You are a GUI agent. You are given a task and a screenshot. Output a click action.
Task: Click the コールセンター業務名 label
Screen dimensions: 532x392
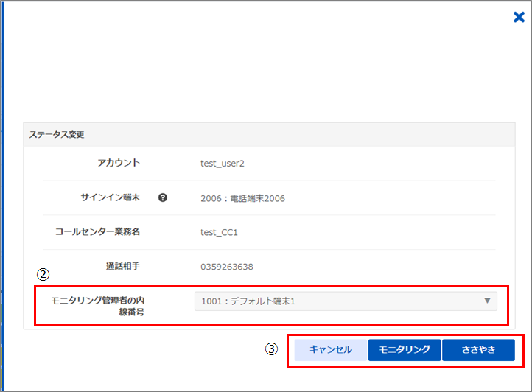[x=97, y=232]
